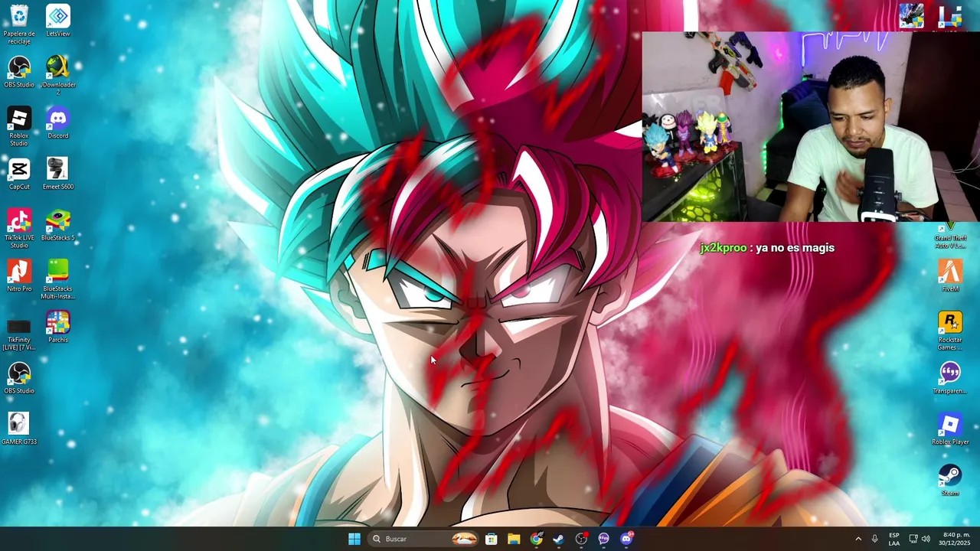The image size is (980, 551).
Task: Launch the CapCut desktop icon
Action: point(19,174)
